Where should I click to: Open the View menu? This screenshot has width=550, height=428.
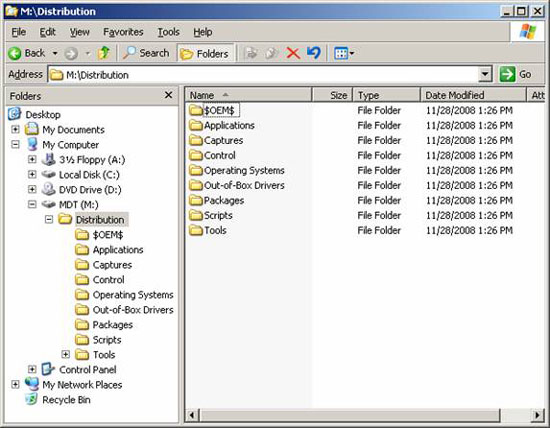tap(80, 32)
